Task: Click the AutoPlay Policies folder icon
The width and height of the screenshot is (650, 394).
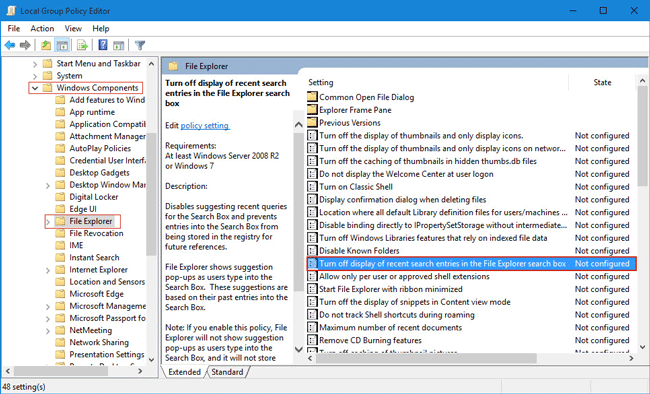Action: coord(61,148)
